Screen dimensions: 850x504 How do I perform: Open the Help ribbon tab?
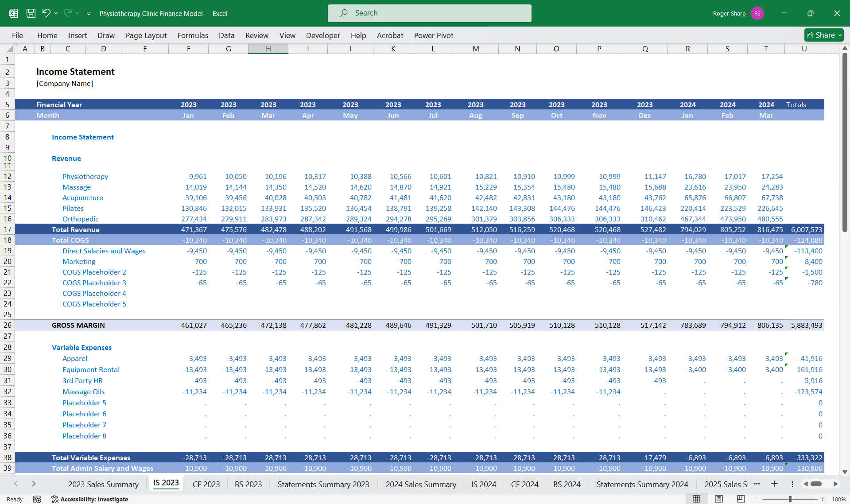(358, 35)
